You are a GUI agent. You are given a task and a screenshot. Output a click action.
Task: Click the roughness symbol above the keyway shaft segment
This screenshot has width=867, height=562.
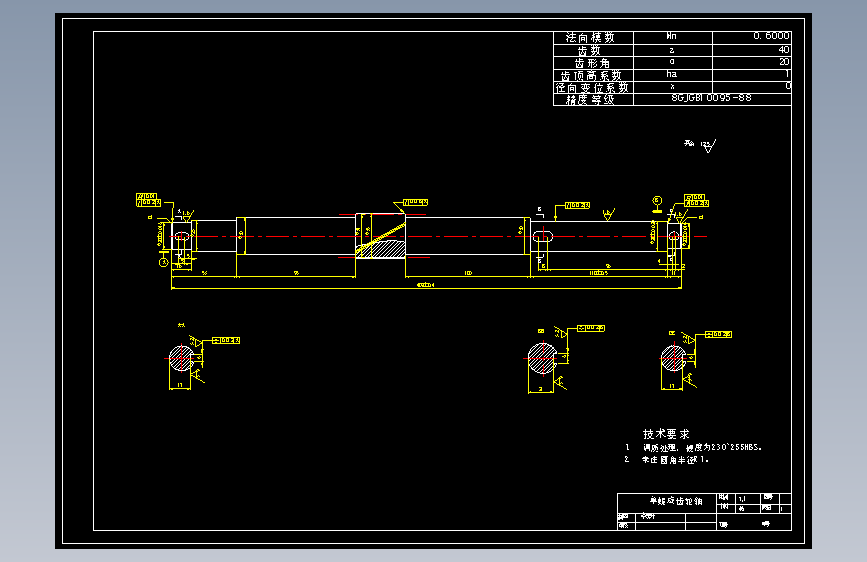pyautogui.click(x=608, y=215)
